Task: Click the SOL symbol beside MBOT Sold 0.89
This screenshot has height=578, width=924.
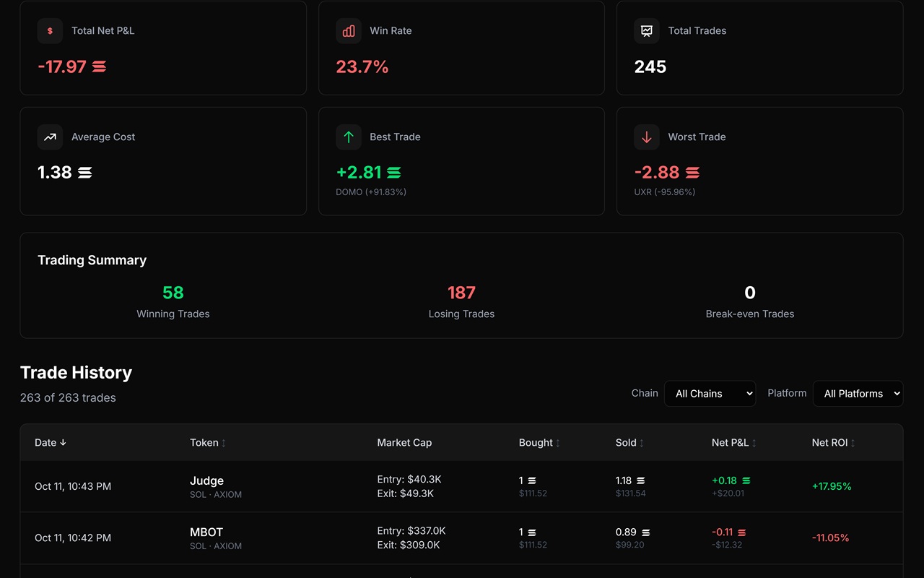Action: [646, 532]
